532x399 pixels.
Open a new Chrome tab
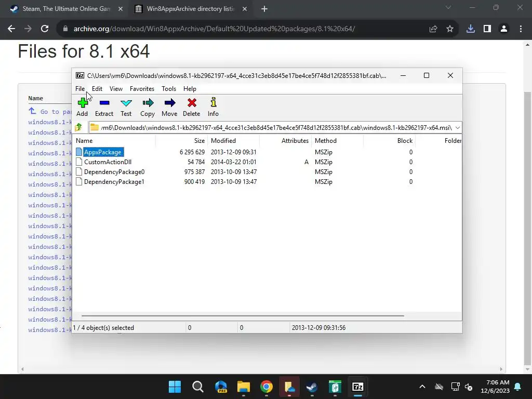click(264, 9)
